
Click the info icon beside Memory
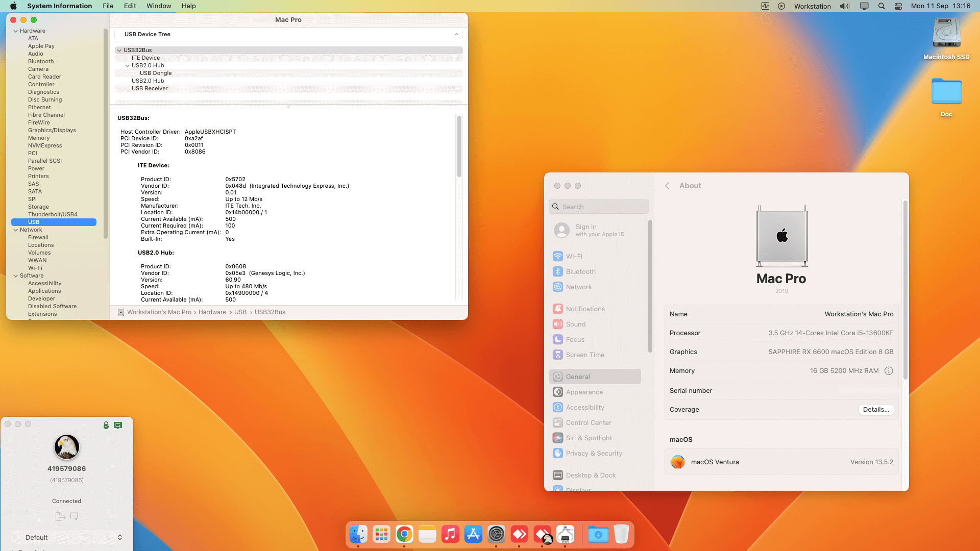[x=889, y=371]
